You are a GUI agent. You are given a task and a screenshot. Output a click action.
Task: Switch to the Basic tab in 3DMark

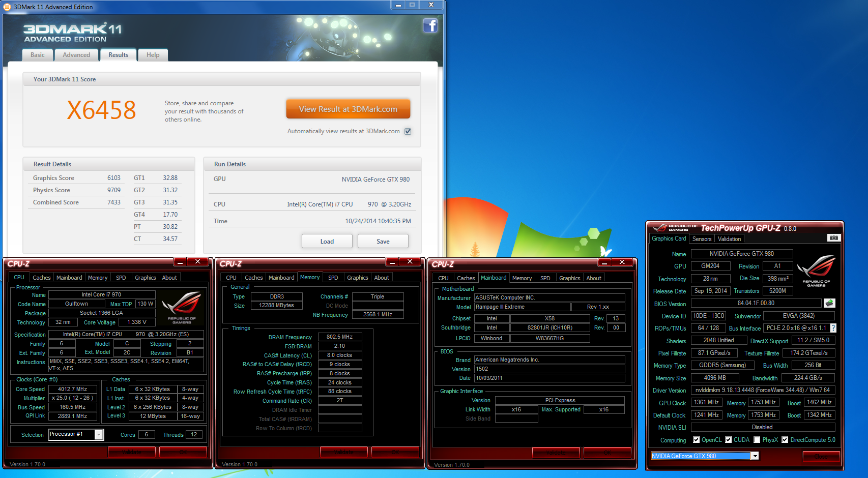tap(38, 55)
